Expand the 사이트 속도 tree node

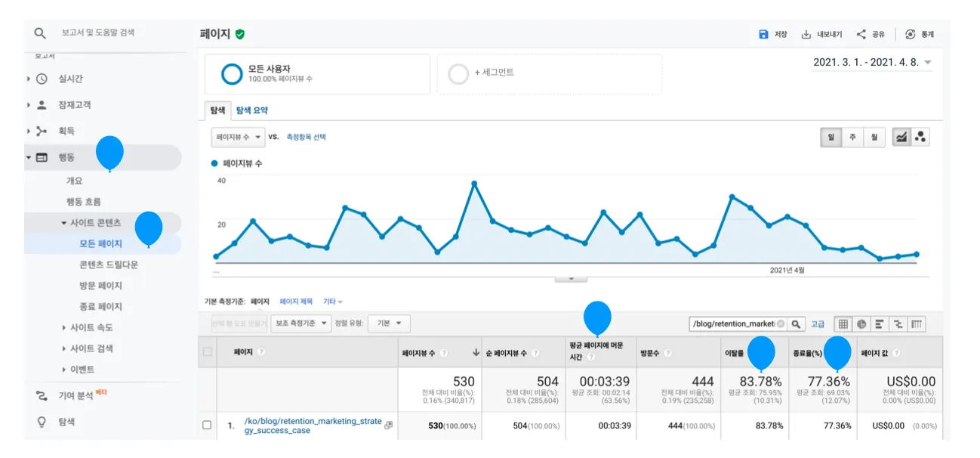(x=63, y=328)
